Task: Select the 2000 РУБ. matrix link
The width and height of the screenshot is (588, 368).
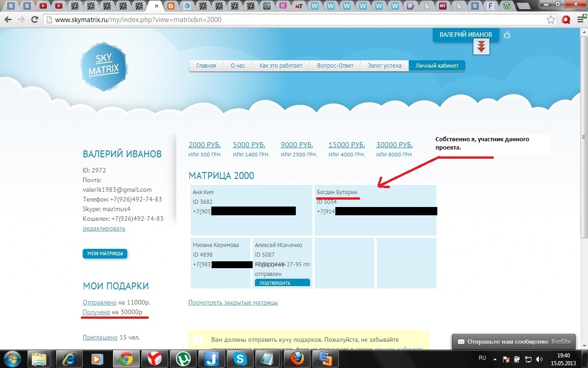Action: click(204, 145)
